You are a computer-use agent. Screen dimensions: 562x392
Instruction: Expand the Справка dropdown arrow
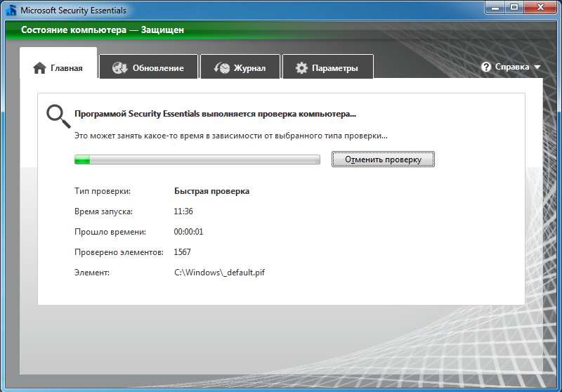click(537, 67)
